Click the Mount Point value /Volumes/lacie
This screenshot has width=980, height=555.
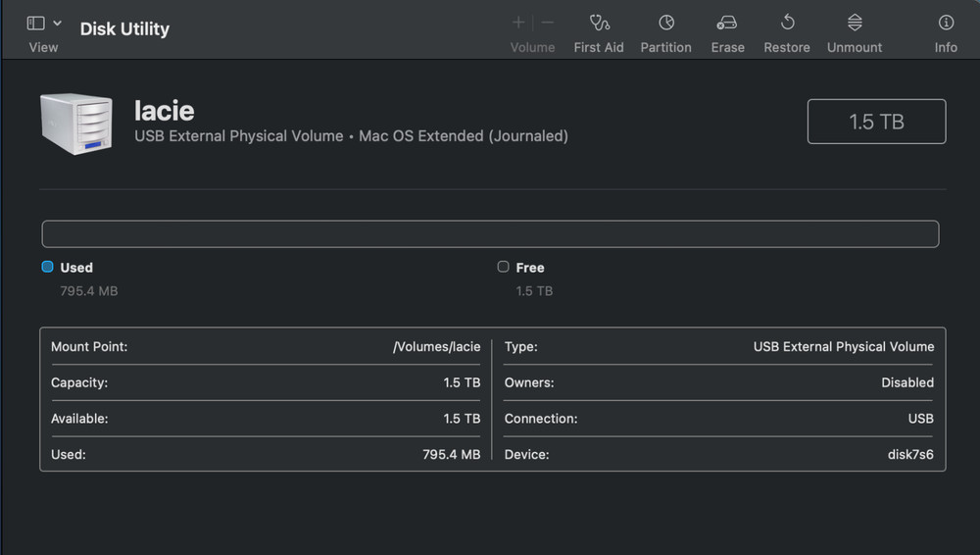pyautogui.click(x=436, y=347)
